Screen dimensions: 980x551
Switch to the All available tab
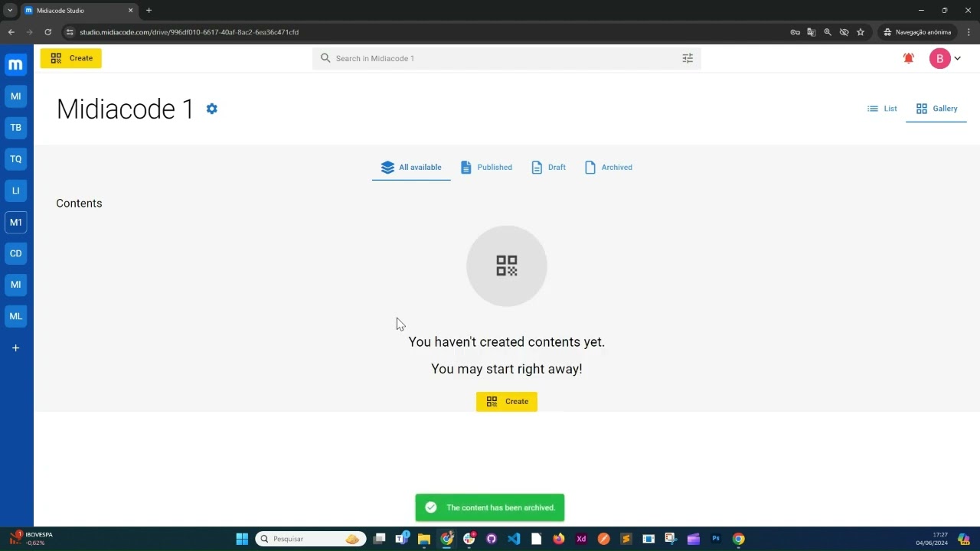pyautogui.click(x=411, y=168)
